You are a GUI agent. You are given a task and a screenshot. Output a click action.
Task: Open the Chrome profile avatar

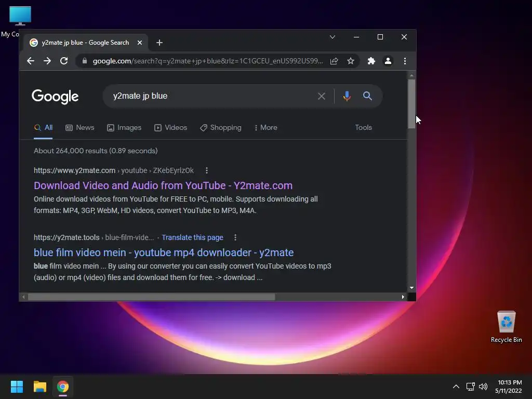coord(388,61)
